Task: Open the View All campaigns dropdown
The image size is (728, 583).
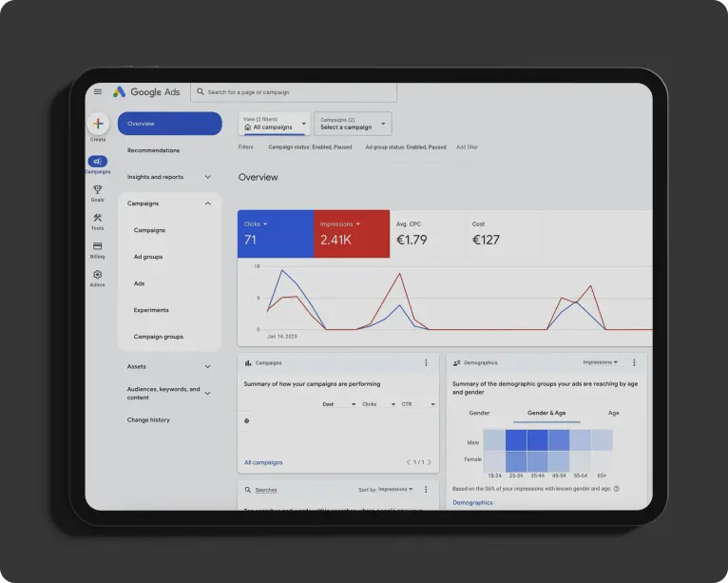Action: [x=274, y=124]
